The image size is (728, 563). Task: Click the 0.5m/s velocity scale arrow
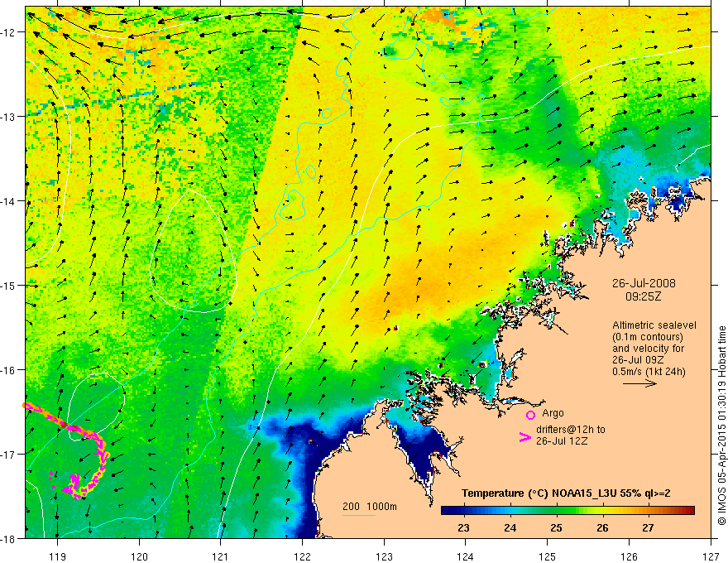coord(639,383)
